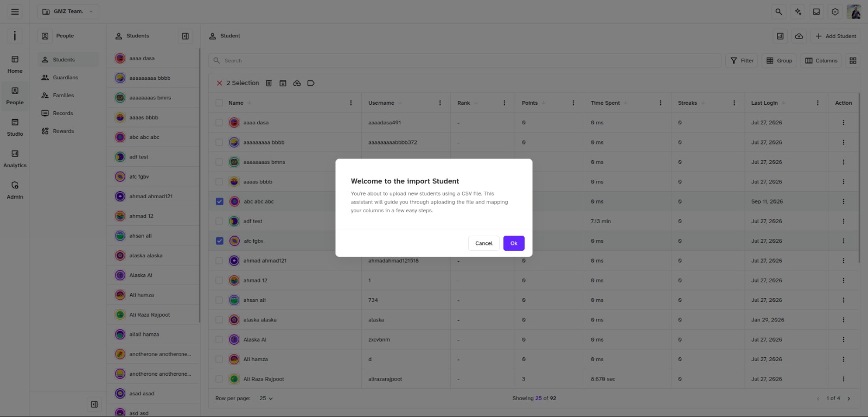
Task: Click the cloud upload import icon in header
Action: click(799, 36)
